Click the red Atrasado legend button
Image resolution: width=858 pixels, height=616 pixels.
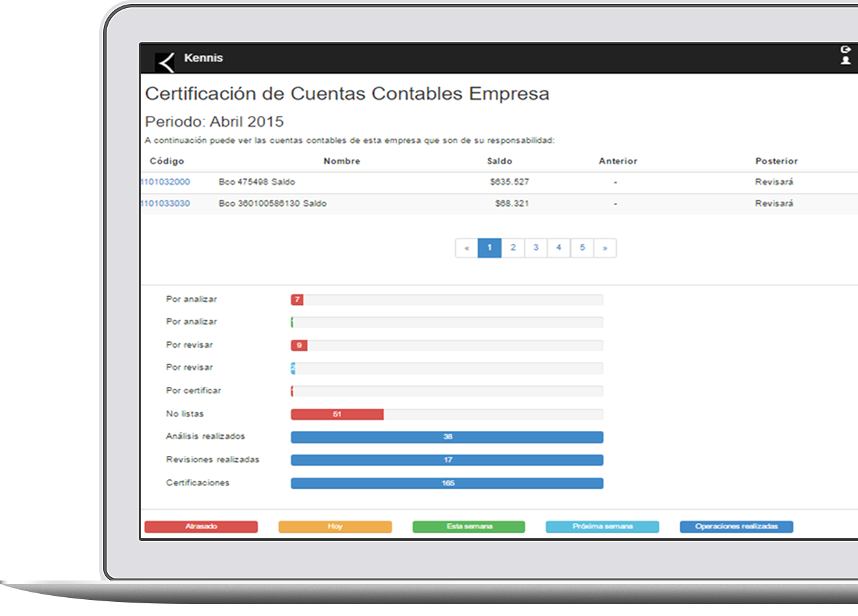201,527
